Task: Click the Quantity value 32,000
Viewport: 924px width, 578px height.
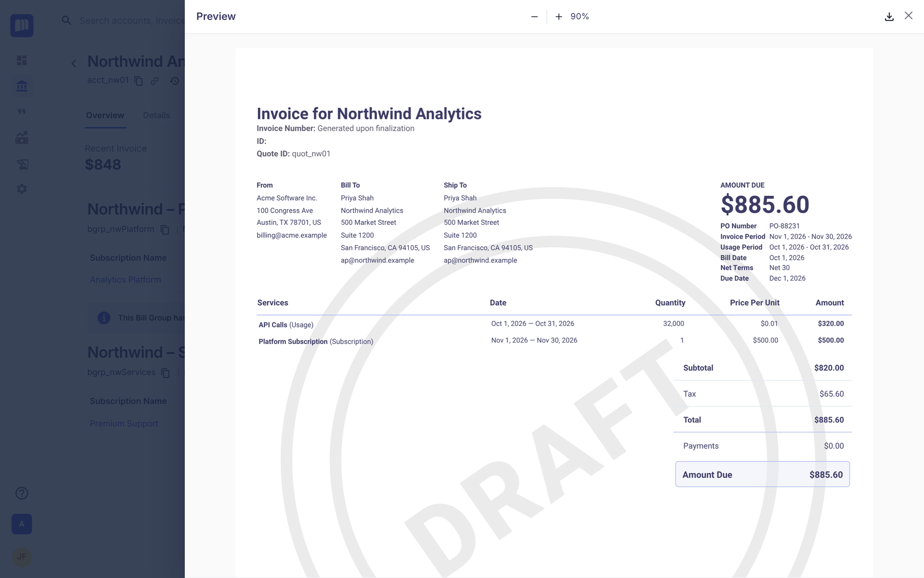Action: click(x=674, y=324)
